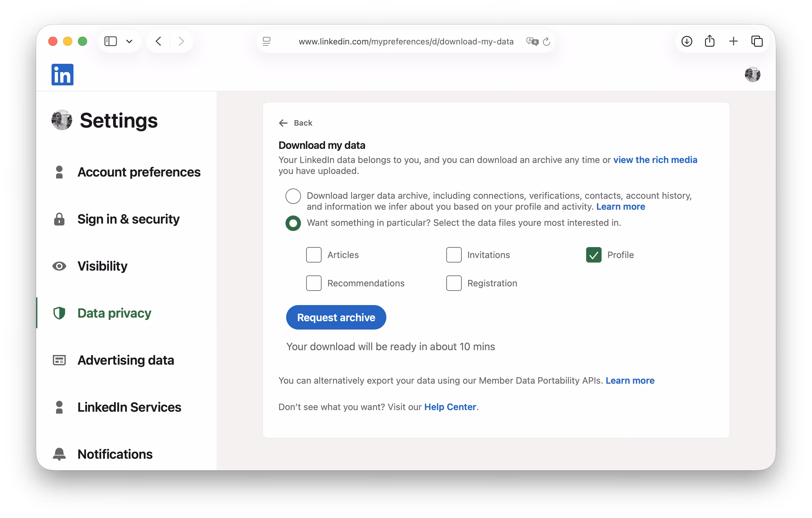Screen dimensions: 812x518
Task: Open the profile avatar menu in header
Action: pyautogui.click(x=752, y=74)
